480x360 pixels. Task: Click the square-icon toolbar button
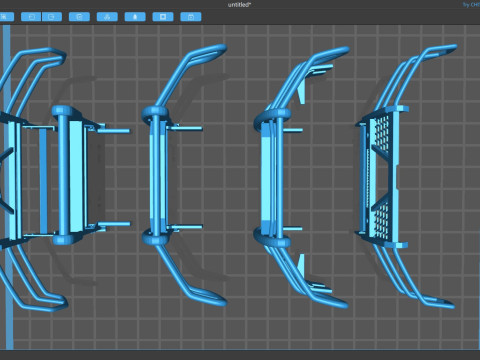pos(163,17)
